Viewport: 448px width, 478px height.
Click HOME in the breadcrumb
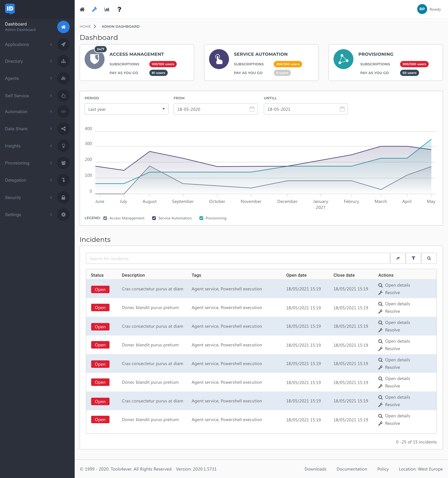pyautogui.click(x=85, y=26)
